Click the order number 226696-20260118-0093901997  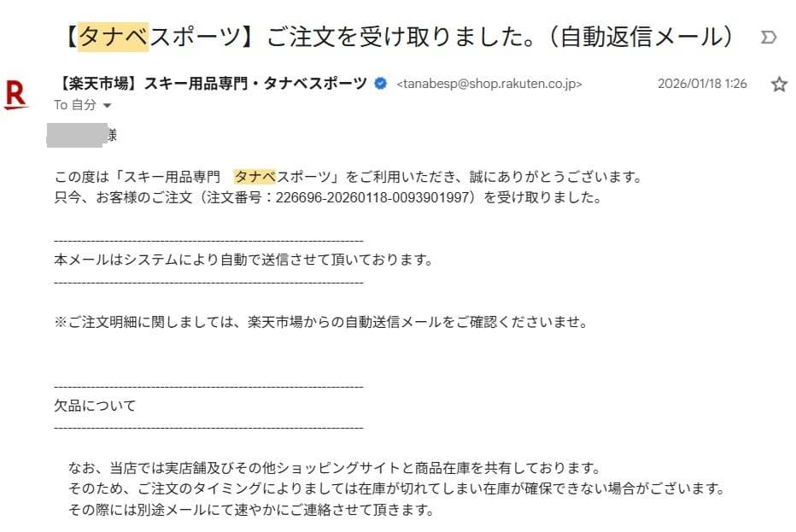coord(373,198)
